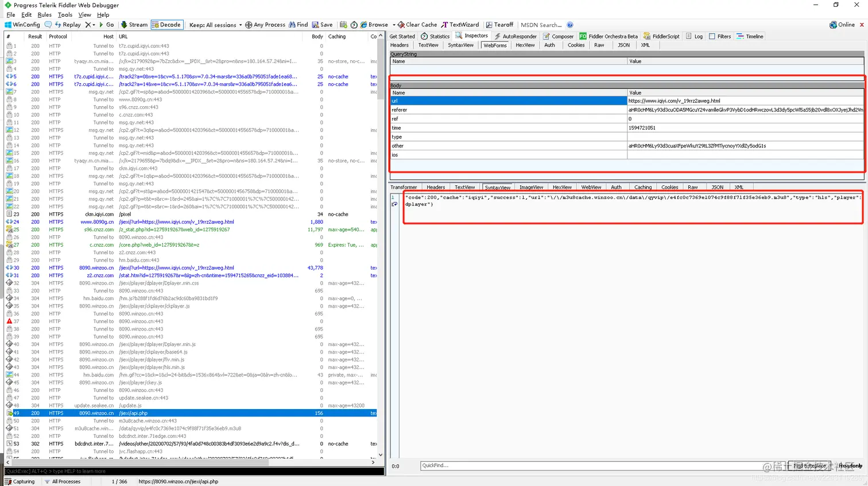This screenshot has height=486, width=868.
Task: Switch to the AutoResponder tab
Action: 515,36
